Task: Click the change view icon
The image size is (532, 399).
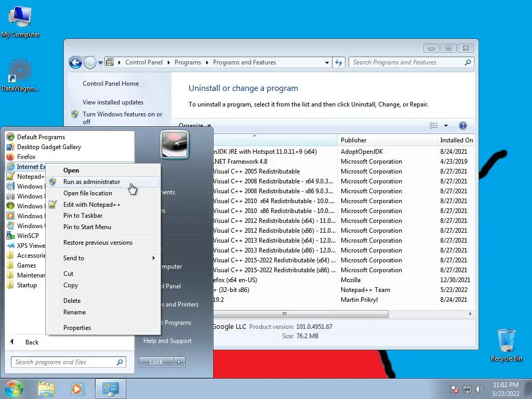Action: [434, 126]
